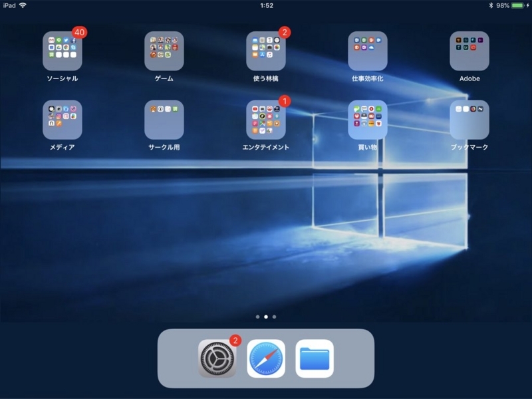This screenshot has width=532, height=399.
Task: Tap the red badge on 使う林檎
Action: [285, 33]
